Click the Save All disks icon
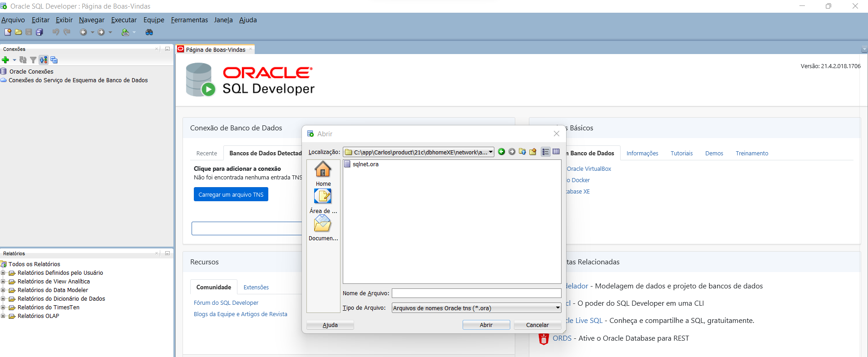The height and width of the screenshot is (357, 868). [x=39, y=32]
